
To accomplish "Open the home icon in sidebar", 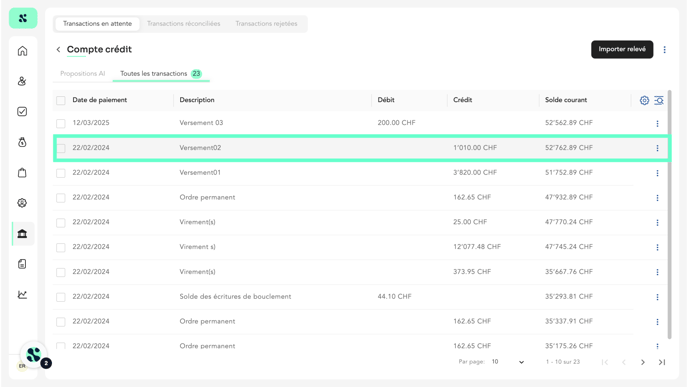I will 22,51.
